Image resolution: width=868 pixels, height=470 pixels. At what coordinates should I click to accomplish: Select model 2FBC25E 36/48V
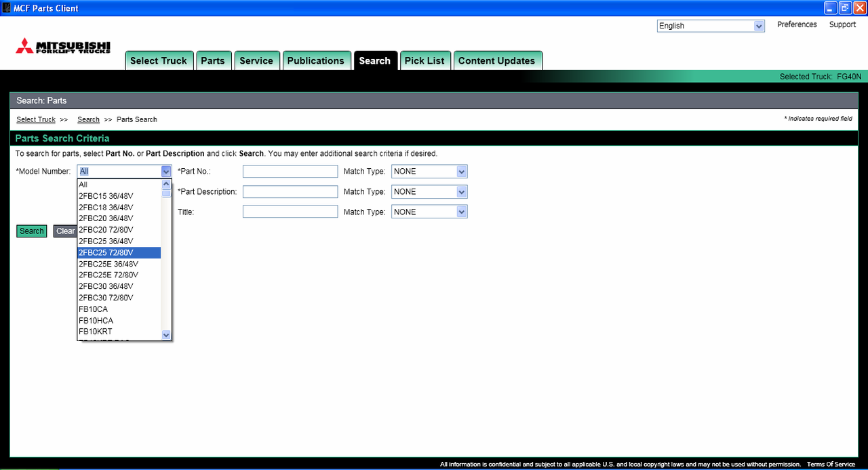pyautogui.click(x=119, y=264)
